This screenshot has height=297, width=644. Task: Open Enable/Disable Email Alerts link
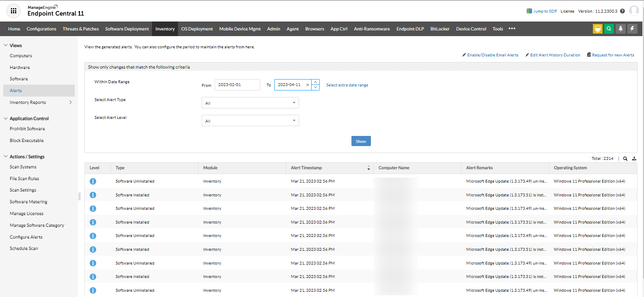point(493,55)
